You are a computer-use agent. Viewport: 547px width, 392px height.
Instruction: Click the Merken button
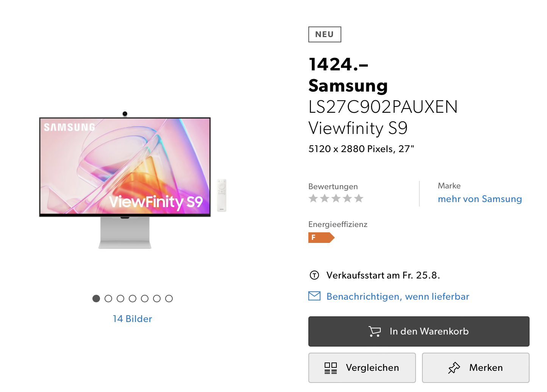(476, 368)
